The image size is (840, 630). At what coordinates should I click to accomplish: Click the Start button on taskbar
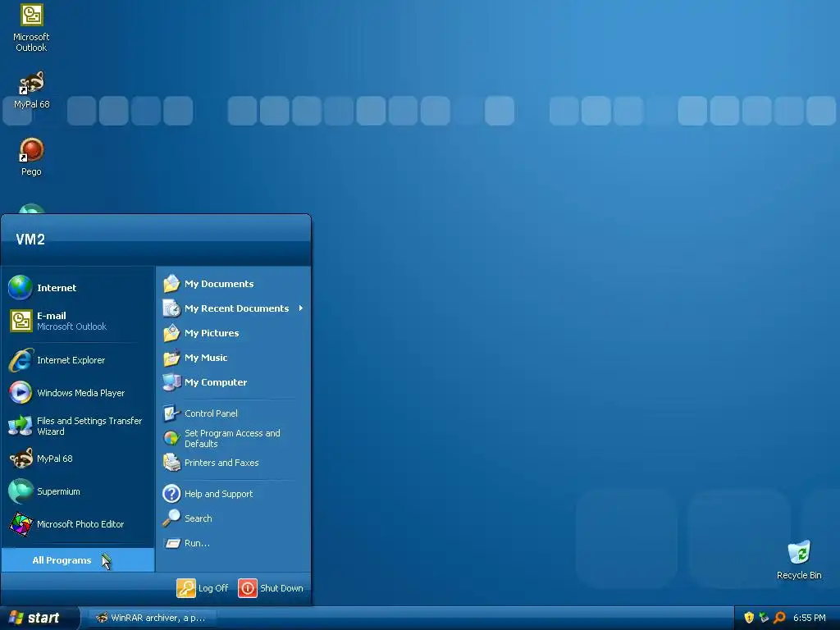coord(39,618)
